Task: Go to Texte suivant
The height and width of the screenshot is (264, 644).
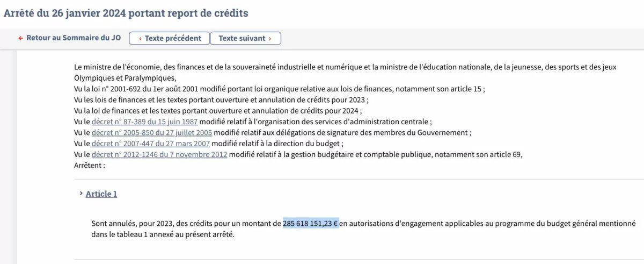Action: [245, 38]
